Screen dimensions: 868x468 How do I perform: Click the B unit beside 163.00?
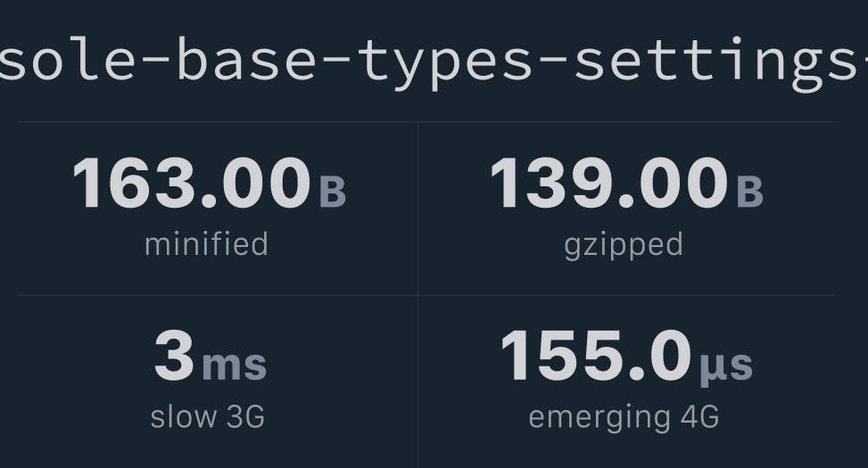(332, 191)
